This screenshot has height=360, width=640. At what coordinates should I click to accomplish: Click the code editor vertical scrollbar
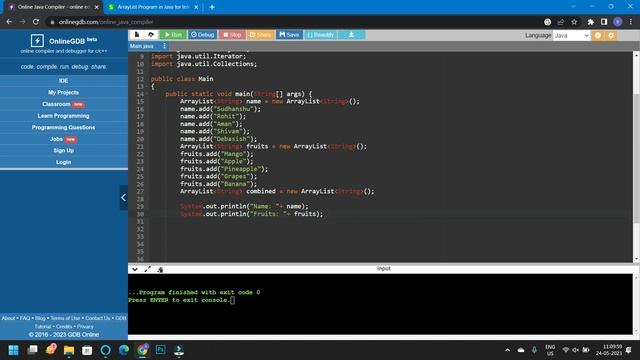coord(636,159)
